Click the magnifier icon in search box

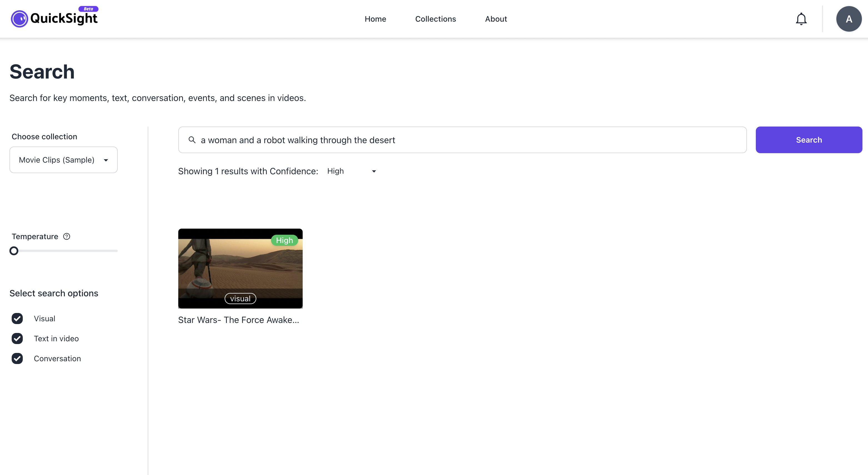click(x=192, y=140)
